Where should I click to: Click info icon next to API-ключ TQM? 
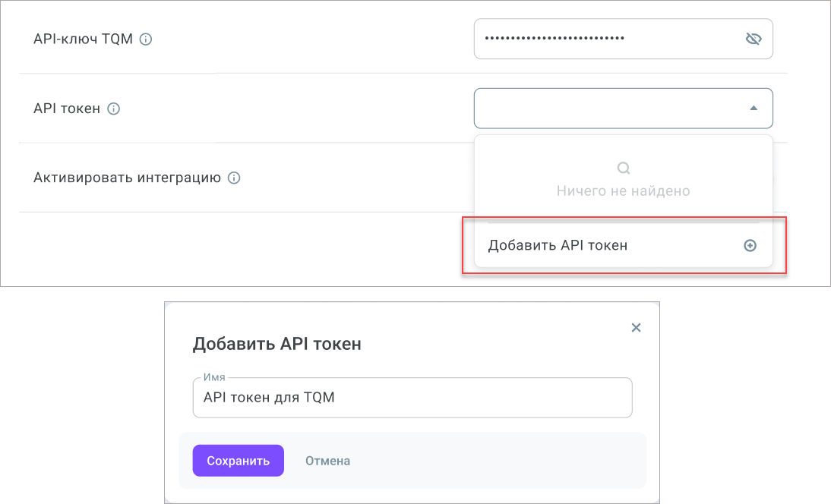pyautogui.click(x=146, y=39)
